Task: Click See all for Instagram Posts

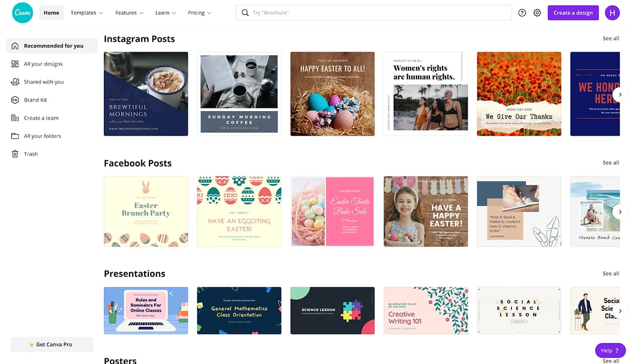Action: click(x=610, y=38)
